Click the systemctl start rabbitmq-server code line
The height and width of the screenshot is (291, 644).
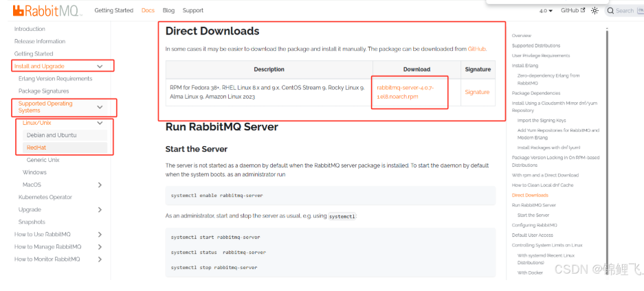pyautogui.click(x=215, y=237)
